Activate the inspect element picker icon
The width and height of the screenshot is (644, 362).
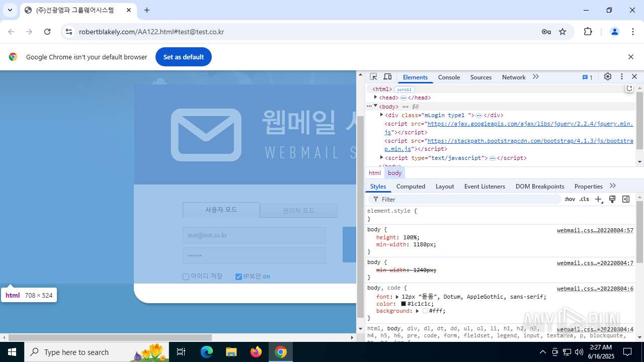coord(373,77)
